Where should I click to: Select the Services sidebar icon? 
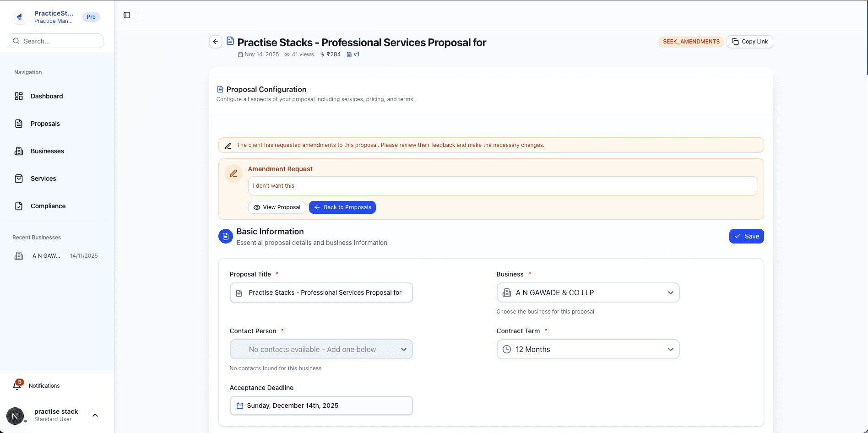tap(19, 179)
